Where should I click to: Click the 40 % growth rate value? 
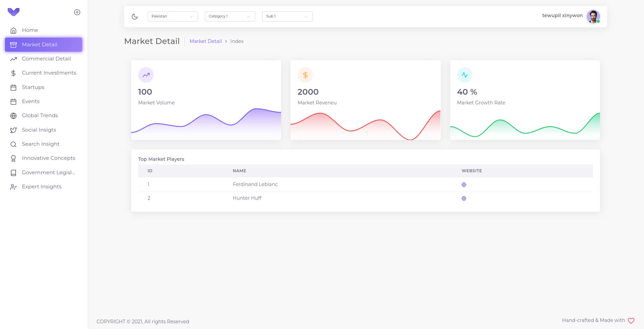pyautogui.click(x=467, y=92)
